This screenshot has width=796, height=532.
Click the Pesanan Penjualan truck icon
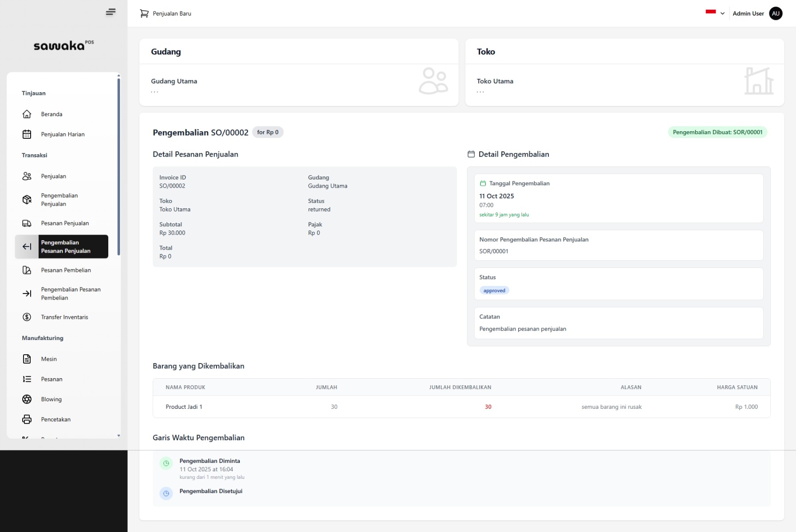[27, 223]
